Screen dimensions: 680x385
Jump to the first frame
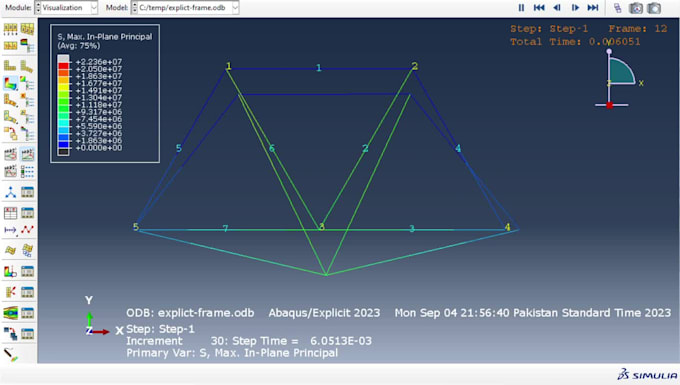tap(539, 7)
